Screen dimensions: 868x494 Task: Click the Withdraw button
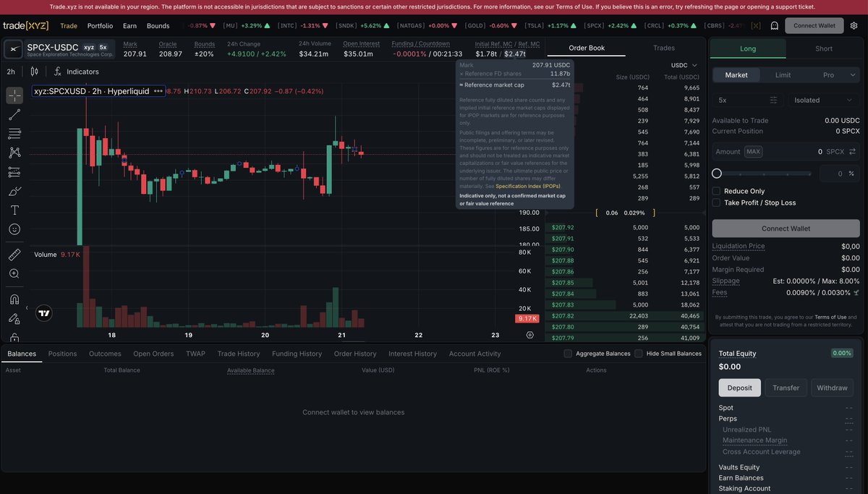[x=832, y=388]
